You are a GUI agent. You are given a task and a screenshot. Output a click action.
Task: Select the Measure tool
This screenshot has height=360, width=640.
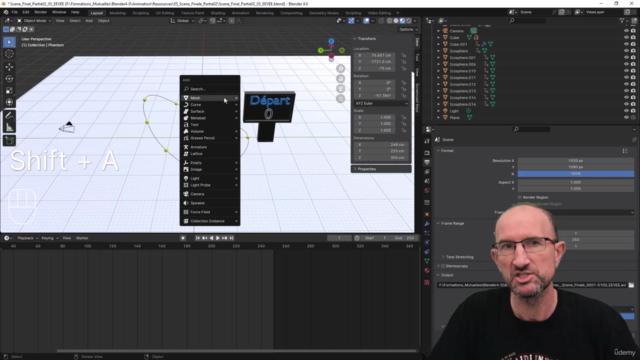(9, 127)
